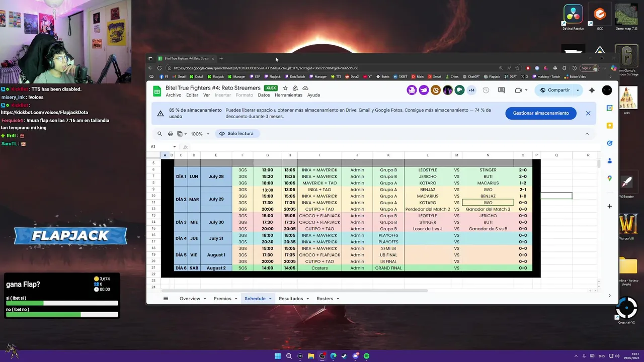The height and width of the screenshot is (362, 644).
Task: Open the Maps side panel icon
Action: [x=609, y=178]
